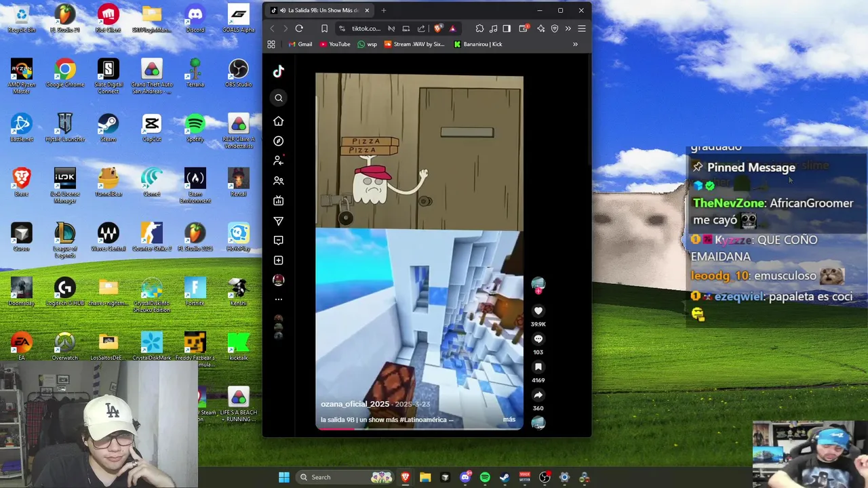
Task: Toggle the Brave sidebar panel
Action: click(x=507, y=28)
